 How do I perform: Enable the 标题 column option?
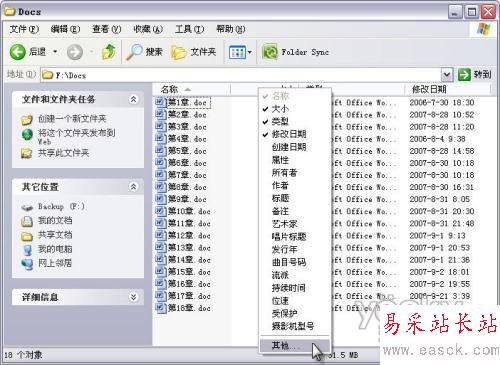(295, 198)
